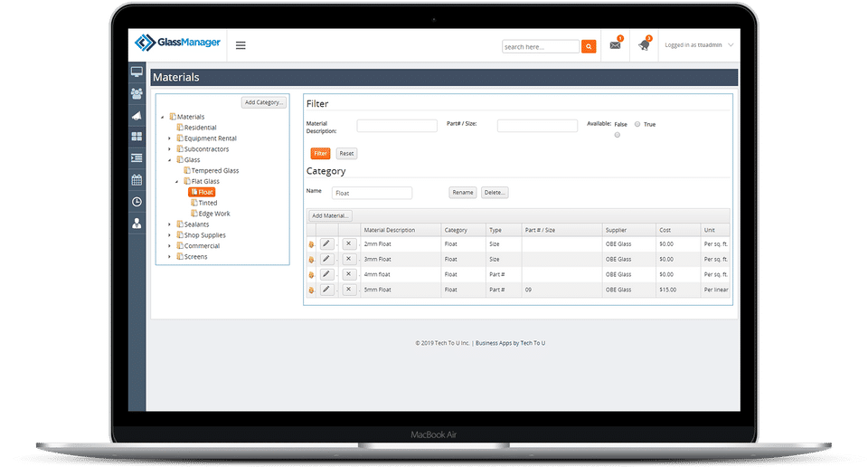
Task: Open Business Apps by Tech To U link
Action: [510, 343]
